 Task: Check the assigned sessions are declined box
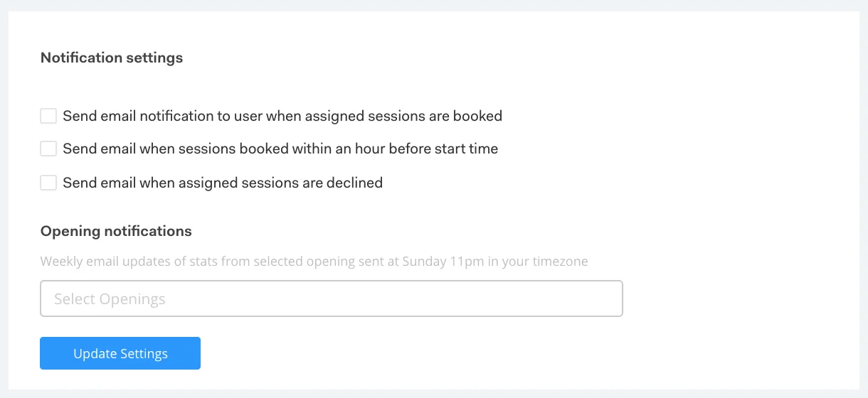pyautogui.click(x=48, y=183)
